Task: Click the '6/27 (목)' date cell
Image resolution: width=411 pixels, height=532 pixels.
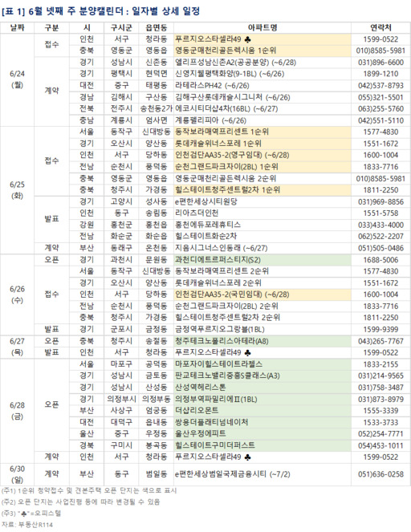Action: (17, 347)
